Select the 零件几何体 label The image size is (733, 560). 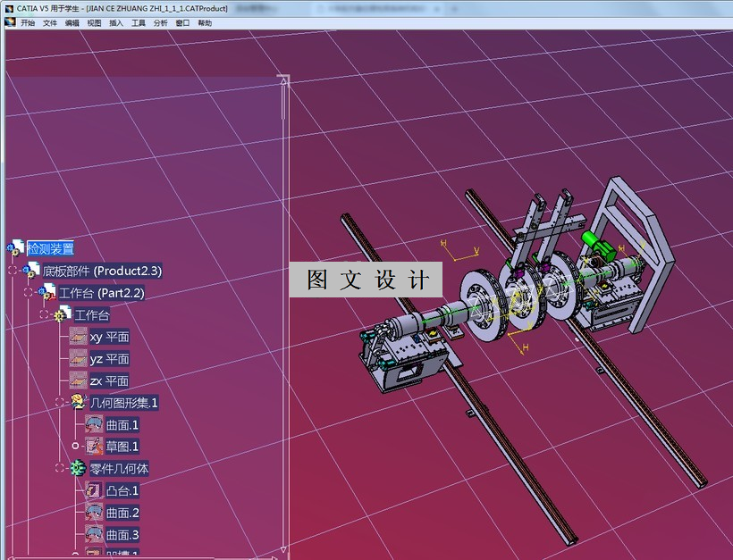[x=119, y=469]
